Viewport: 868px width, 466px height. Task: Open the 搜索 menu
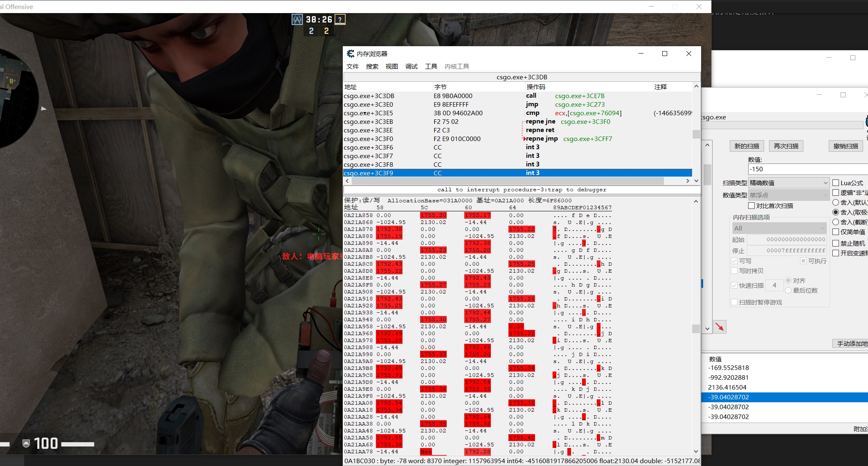[372, 66]
